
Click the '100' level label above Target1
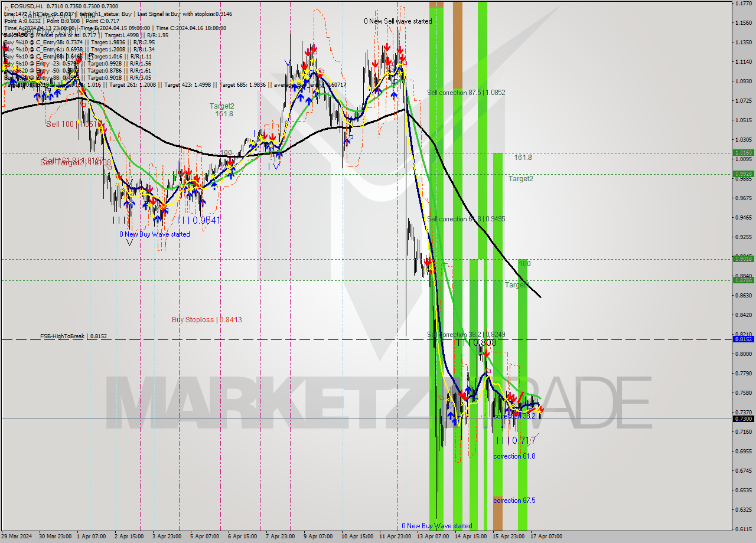[524, 264]
